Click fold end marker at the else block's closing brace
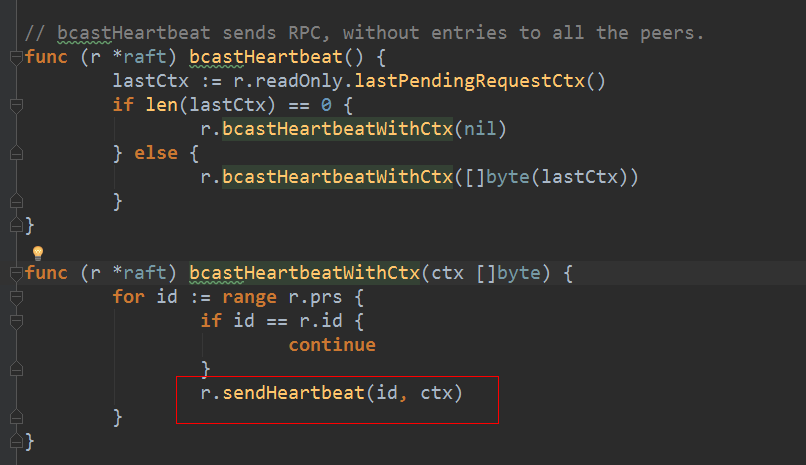The width and height of the screenshot is (806, 465). point(16,201)
